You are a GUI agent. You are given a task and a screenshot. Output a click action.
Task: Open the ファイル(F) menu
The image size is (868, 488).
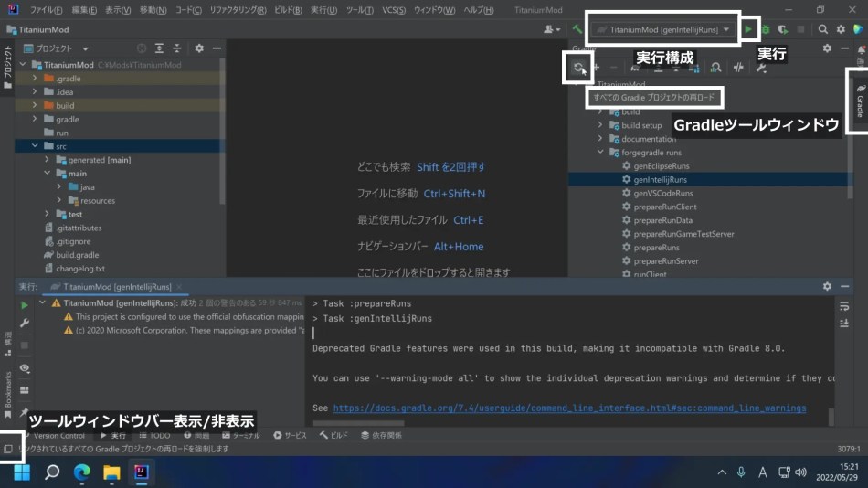click(46, 10)
